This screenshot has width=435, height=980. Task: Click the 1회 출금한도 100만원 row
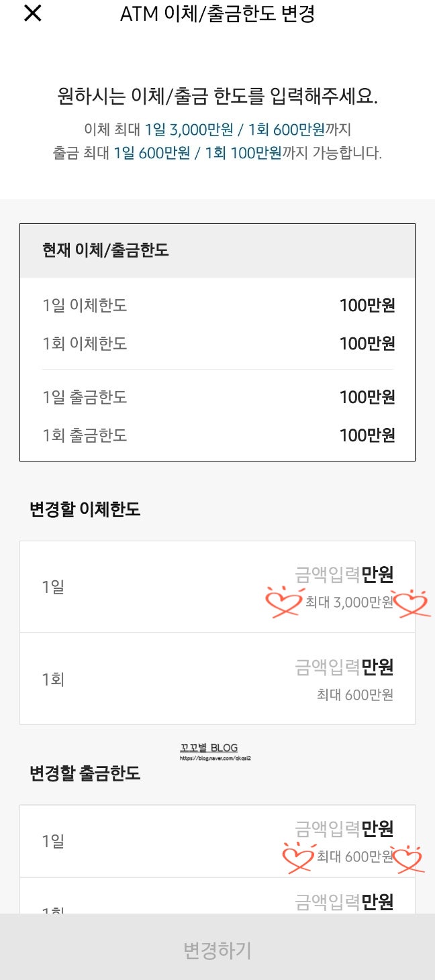tap(217, 435)
